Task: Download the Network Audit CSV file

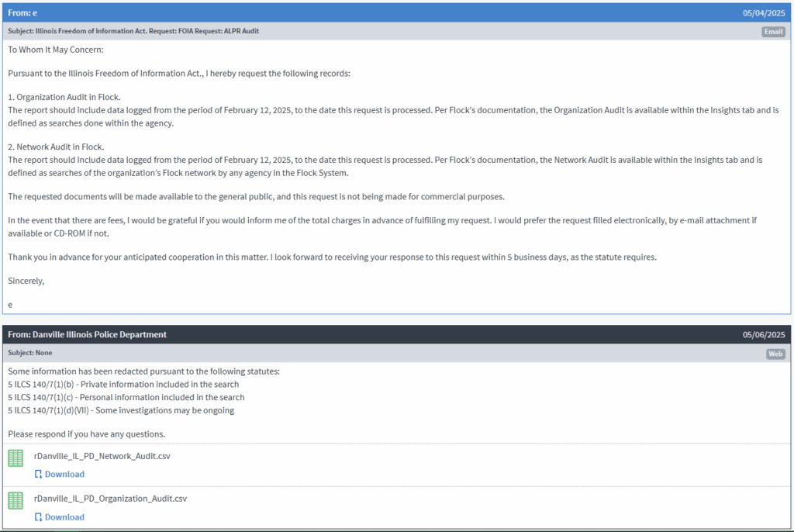Action: click(x=59, y=475)
